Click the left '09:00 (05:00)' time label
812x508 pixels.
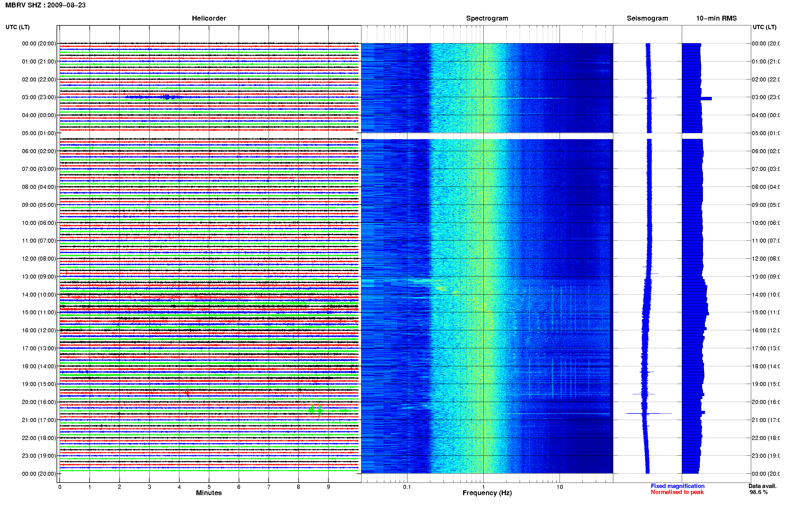pyautogui.click(x=39, y=205)
